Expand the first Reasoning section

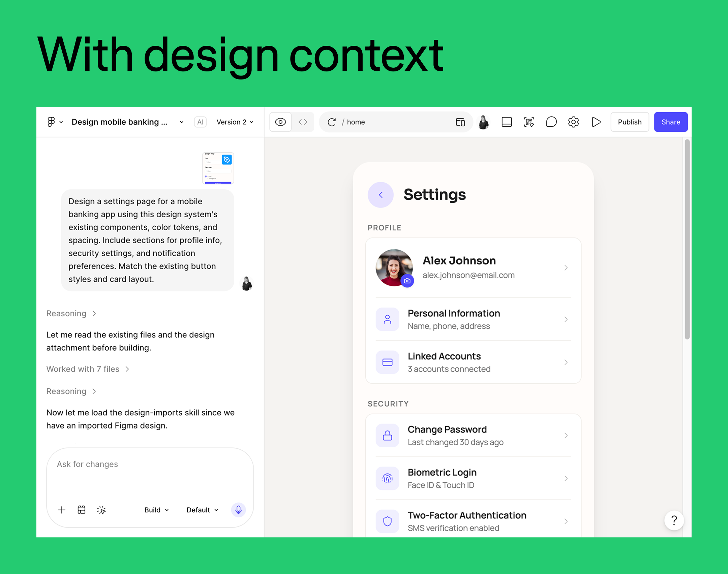(71, 314)
